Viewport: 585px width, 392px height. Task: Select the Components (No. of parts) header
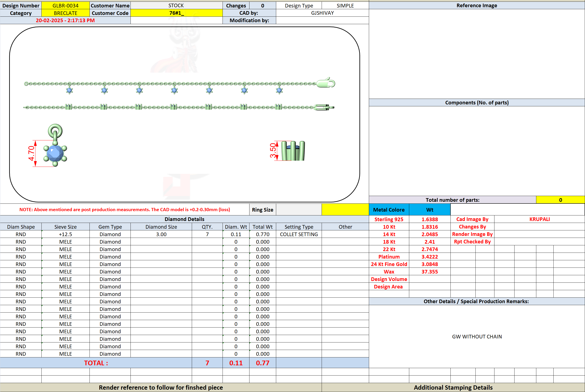[x=477, y=102]
